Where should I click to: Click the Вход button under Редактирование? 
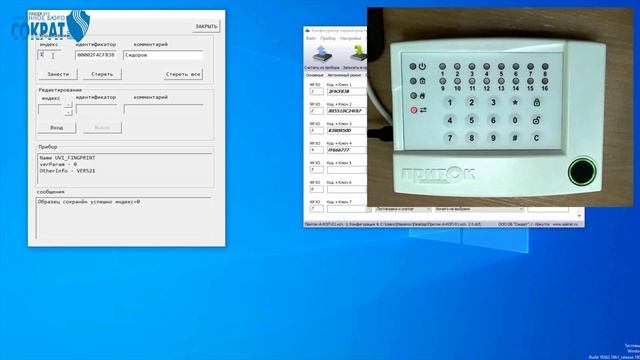56,128
